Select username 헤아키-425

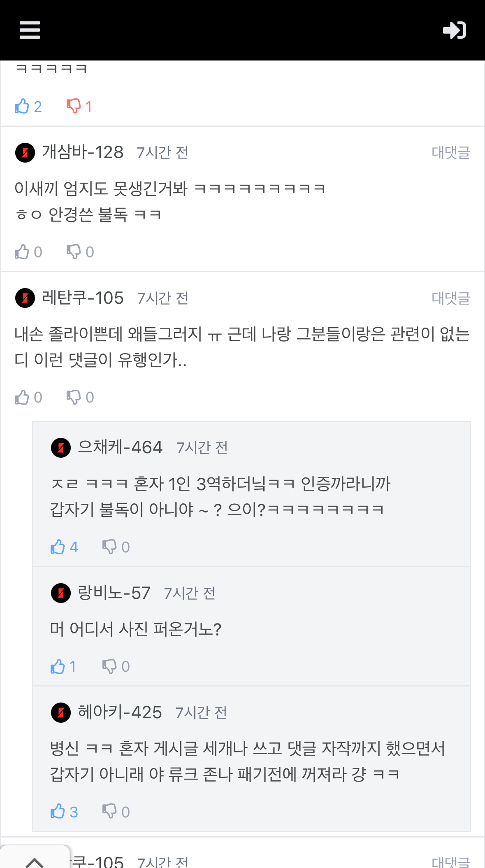(120, 712)
